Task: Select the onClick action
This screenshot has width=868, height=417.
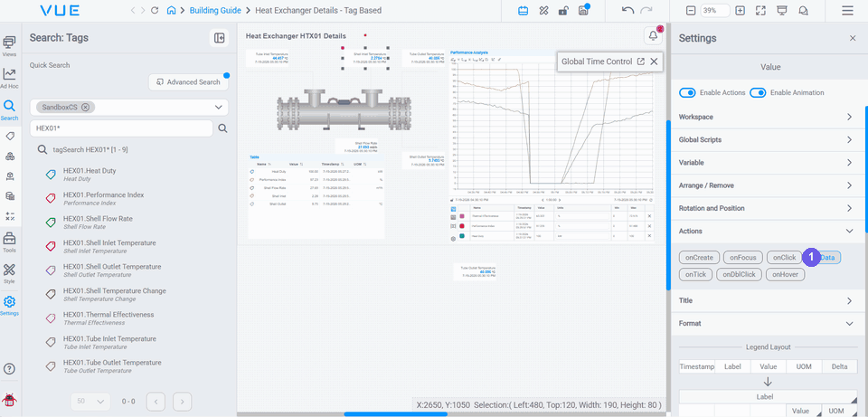Action: coord(785,258)
